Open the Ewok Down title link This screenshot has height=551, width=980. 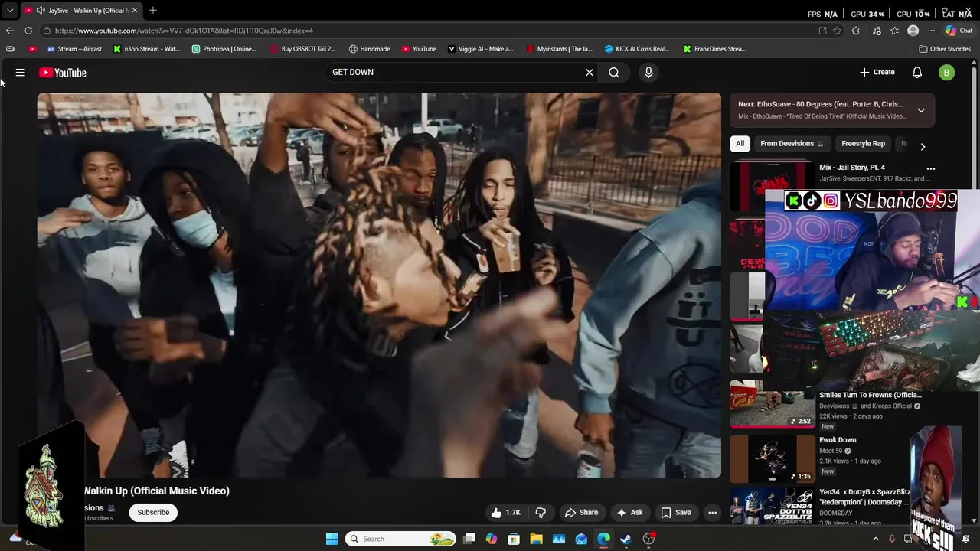pyautogui.click(x=838, y=440)
